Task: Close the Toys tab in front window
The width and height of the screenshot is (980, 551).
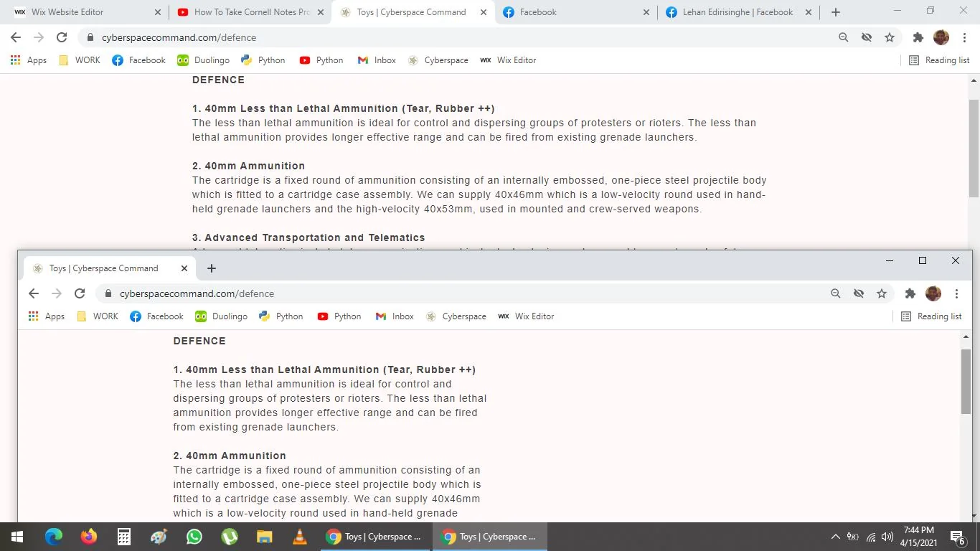Action: point(184,268)
